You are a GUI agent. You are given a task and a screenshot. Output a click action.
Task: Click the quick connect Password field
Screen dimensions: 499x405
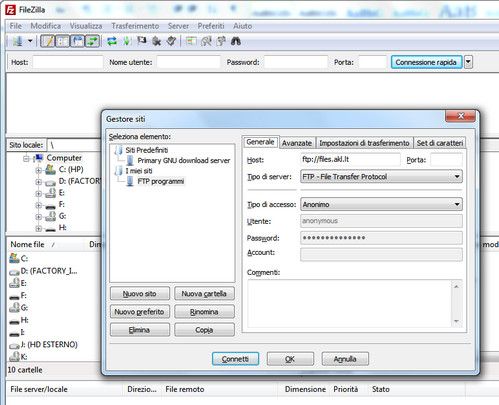point(296,62)
